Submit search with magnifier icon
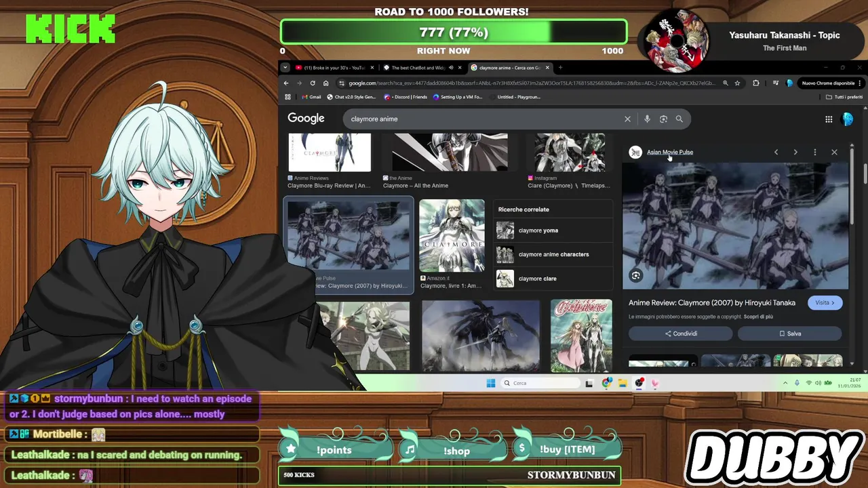The image size is (868, 488). tap(679, 119)
